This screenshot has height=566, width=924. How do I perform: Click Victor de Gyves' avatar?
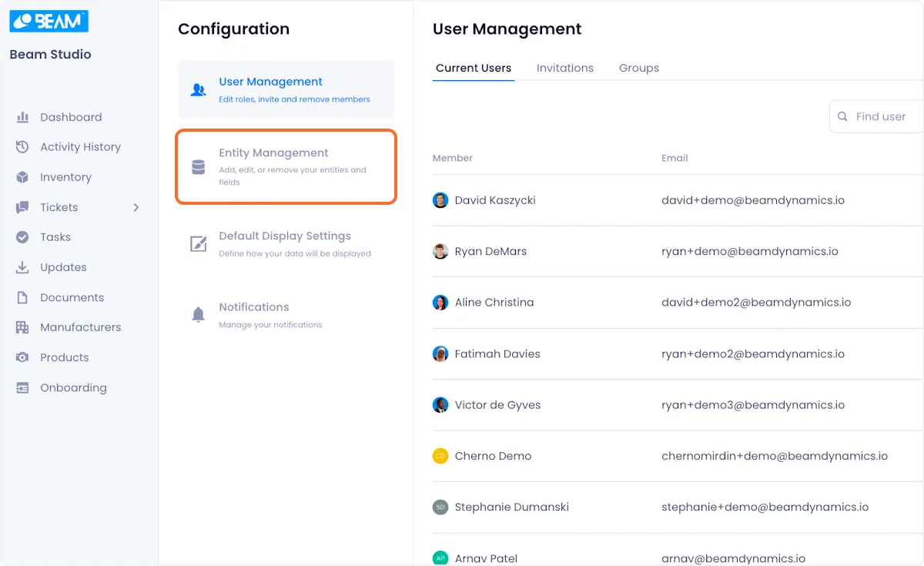[x=440, y=405]
